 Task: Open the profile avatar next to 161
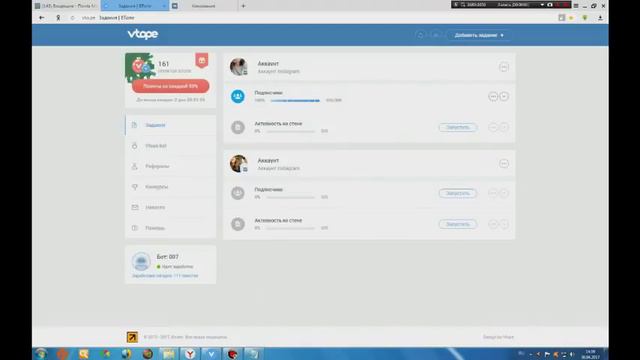tap(140, 67)
